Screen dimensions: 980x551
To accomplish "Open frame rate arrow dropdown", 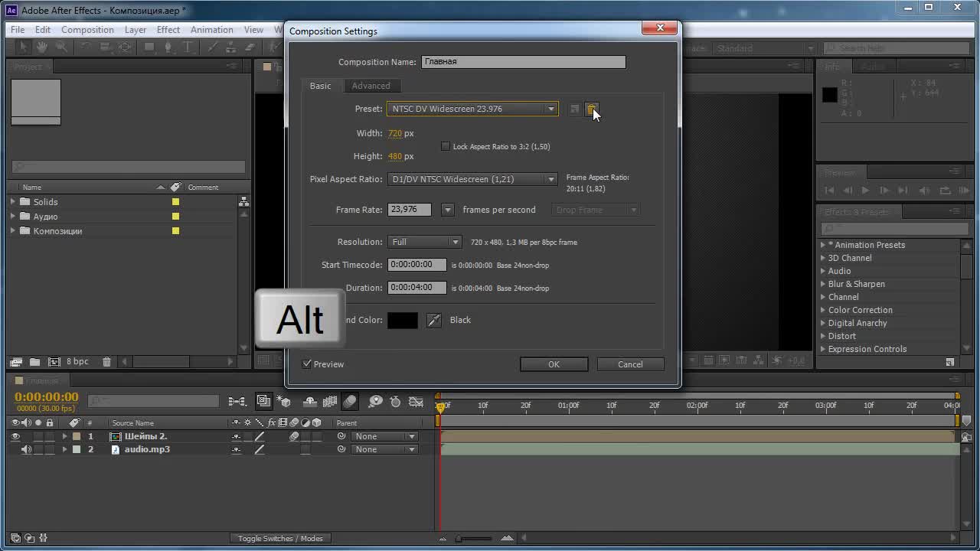I will [x=448, y=210].
